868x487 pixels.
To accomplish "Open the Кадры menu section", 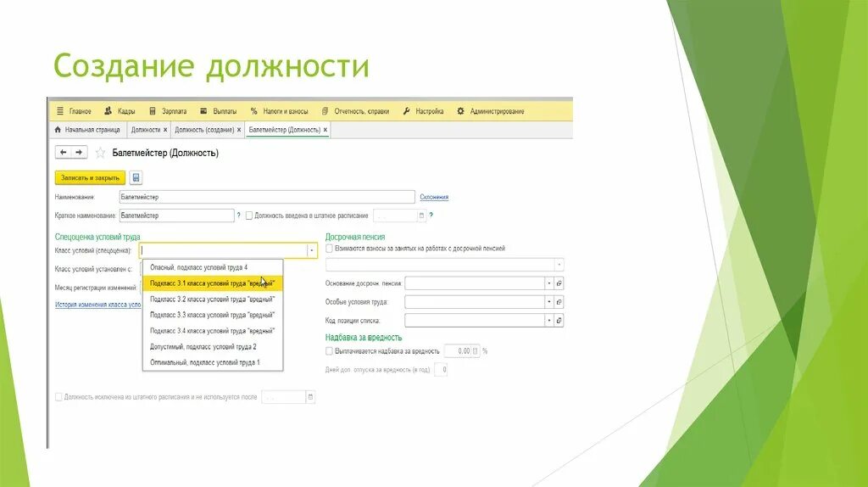I will tap(126, 111).
